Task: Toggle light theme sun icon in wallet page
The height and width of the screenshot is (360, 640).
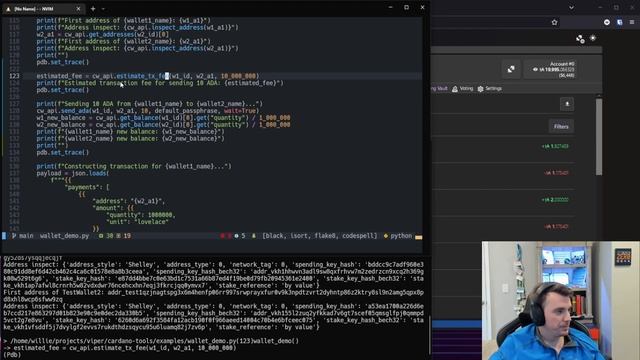Action: tap(593, 38)
